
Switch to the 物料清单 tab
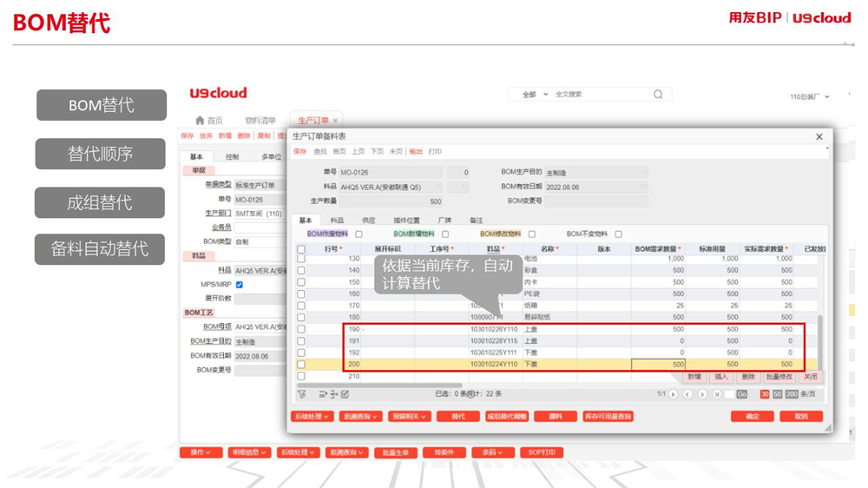click(260, 120)
